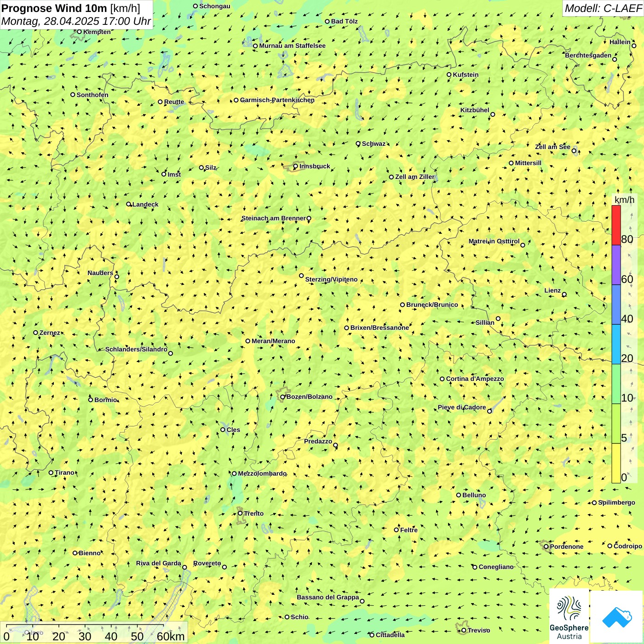The height and width of the screenshot is (644, 644).
Task: Click the 'Bruneck/Brunico' label
Action: [432, 305]
